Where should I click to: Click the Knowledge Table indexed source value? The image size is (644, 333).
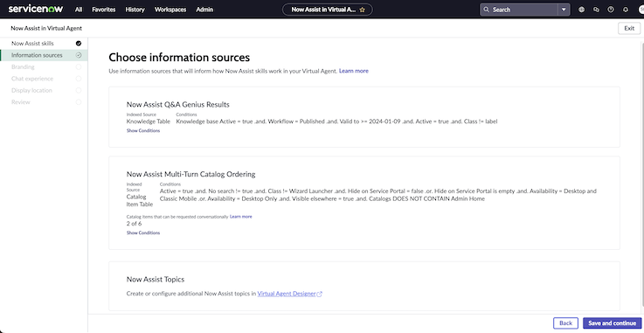[149, 121]
